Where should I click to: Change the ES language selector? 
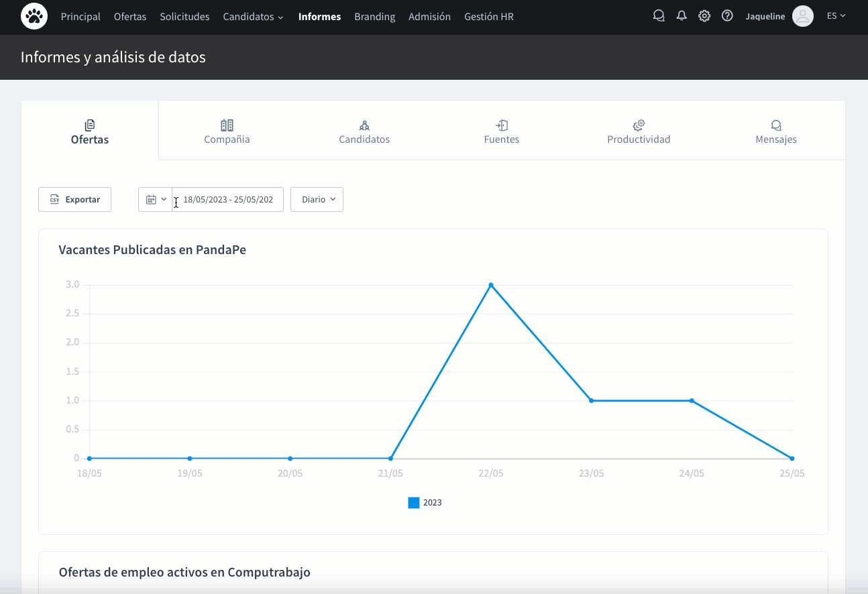tap(836, 16)
